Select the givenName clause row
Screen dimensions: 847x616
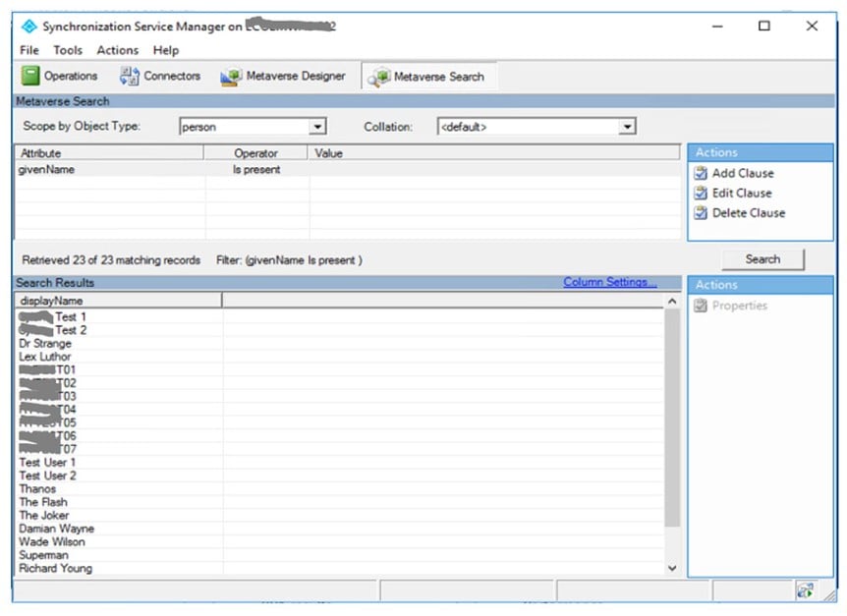pyautogui.click(x=347, y=170)
